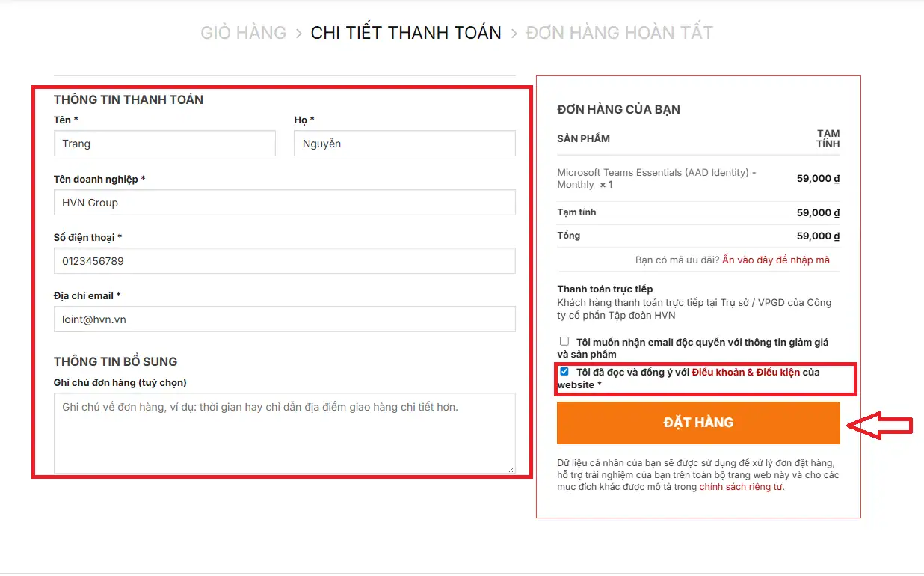Open the Điều khoản & Điều kiện link
Viewport: 924px width, 576px height.
tap(746, 372)
